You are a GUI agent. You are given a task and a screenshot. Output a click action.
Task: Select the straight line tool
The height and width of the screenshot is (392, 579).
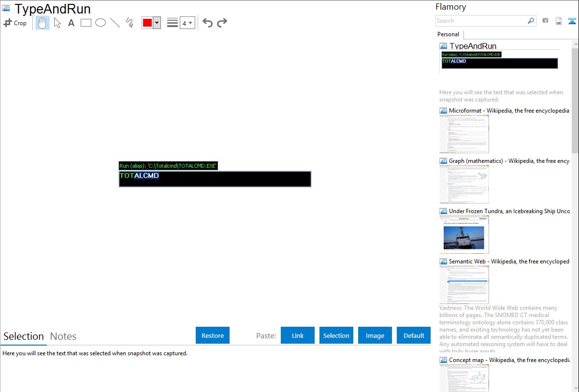click(115, 23)
